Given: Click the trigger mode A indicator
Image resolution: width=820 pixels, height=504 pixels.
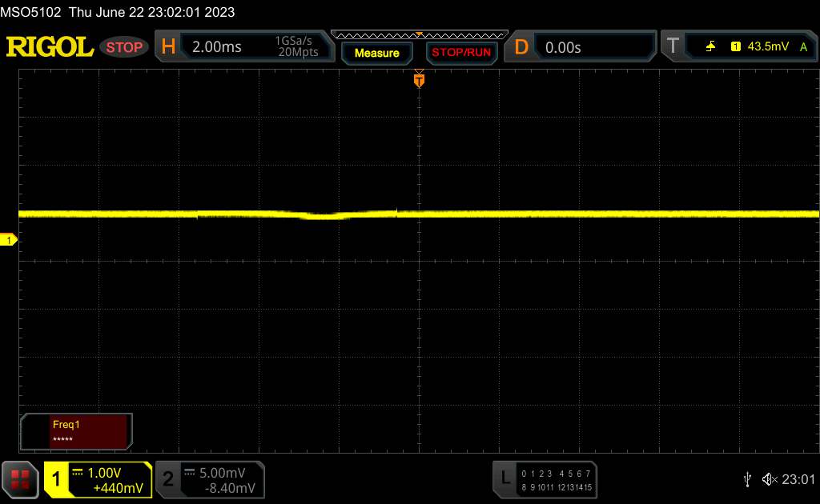Looking at the screenshot, I should point(803,47).
